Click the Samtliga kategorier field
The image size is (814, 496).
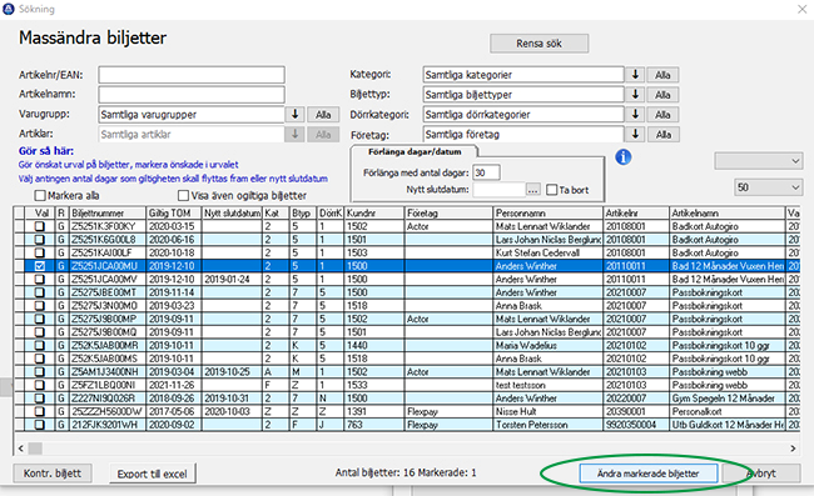click(x=523, y=75)
